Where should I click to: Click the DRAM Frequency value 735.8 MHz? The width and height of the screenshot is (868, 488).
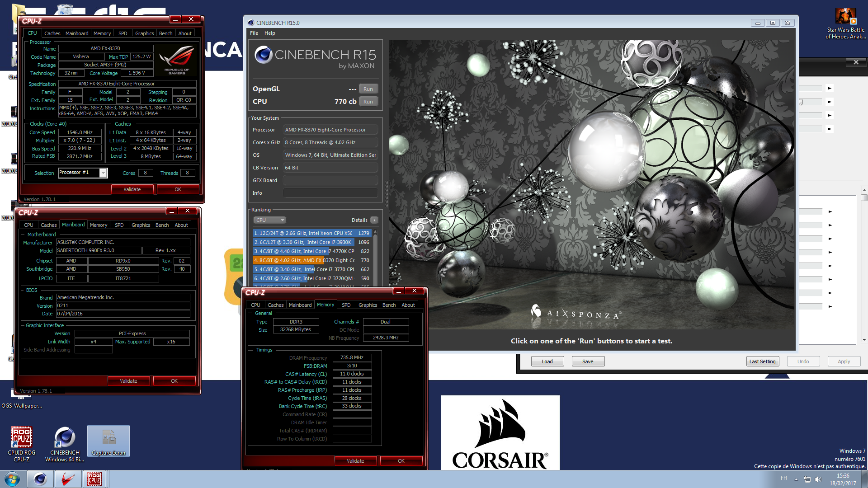coord(352,357)
